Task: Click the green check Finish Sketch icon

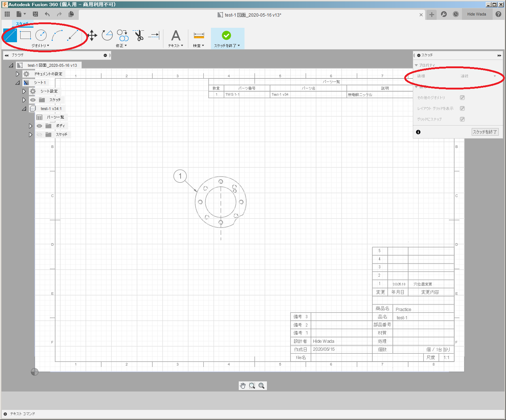Action: click(x=226, y=35)
